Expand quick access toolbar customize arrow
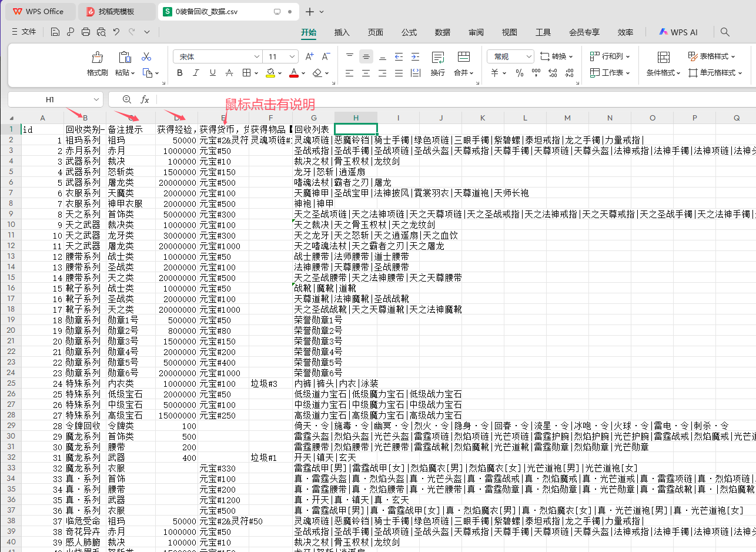Screen dimensions: 756x552 click(147, 32)
